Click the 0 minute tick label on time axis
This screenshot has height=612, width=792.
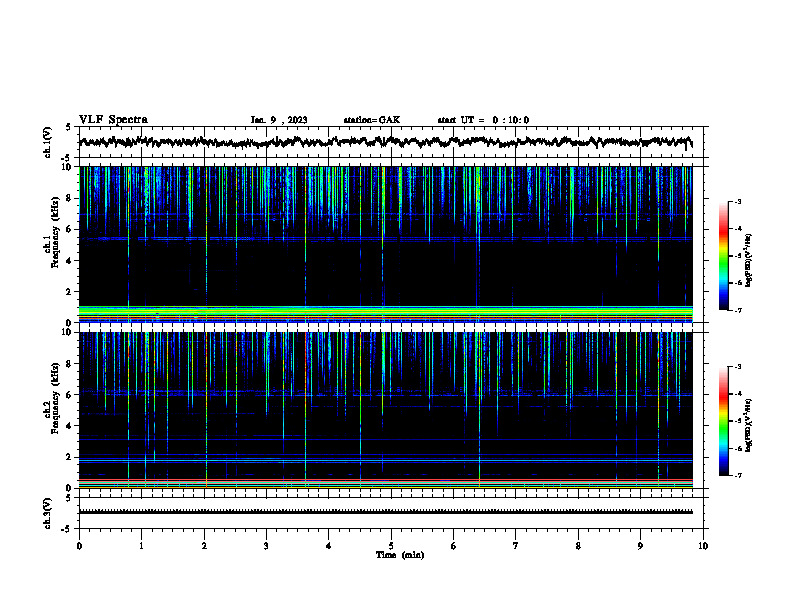pos(79,546)
